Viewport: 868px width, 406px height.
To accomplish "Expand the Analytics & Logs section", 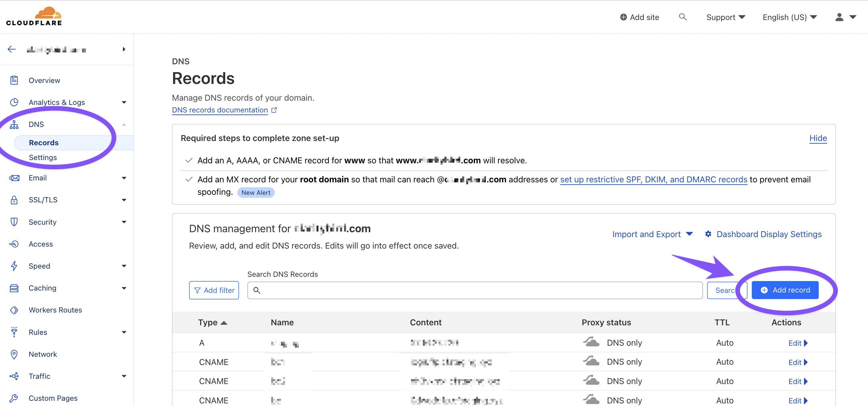I will click(x=124, y=102).
